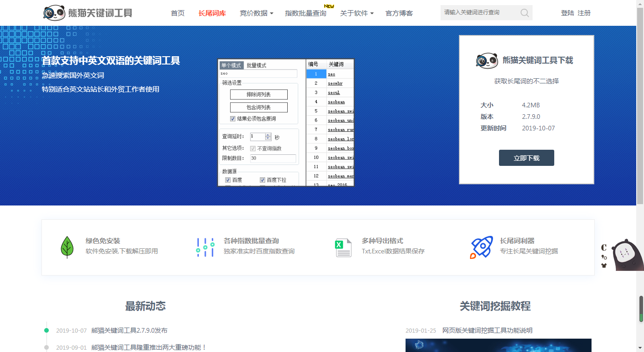The image size is (644, 352).
Task: Click the panda logo icon in the header
Action: (x=54, y=13)
